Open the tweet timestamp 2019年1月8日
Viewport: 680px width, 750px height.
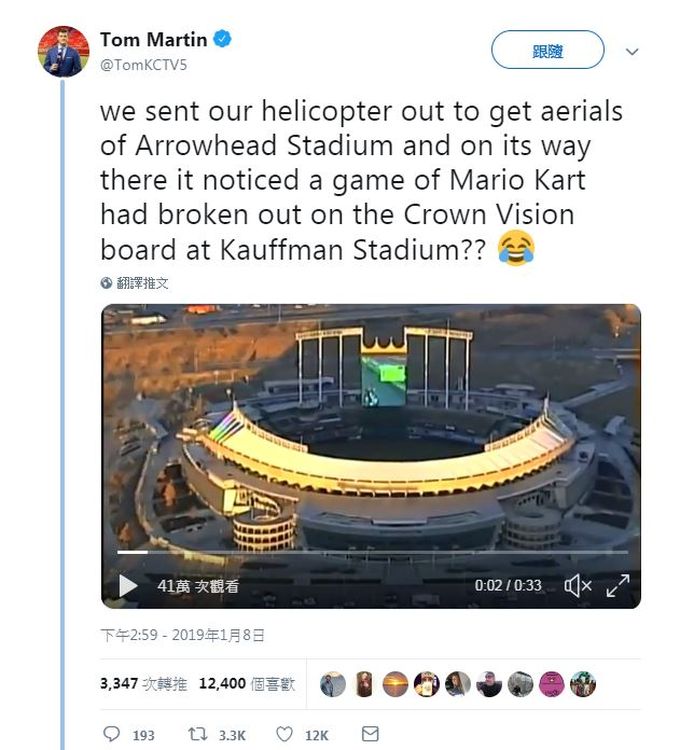218,635
